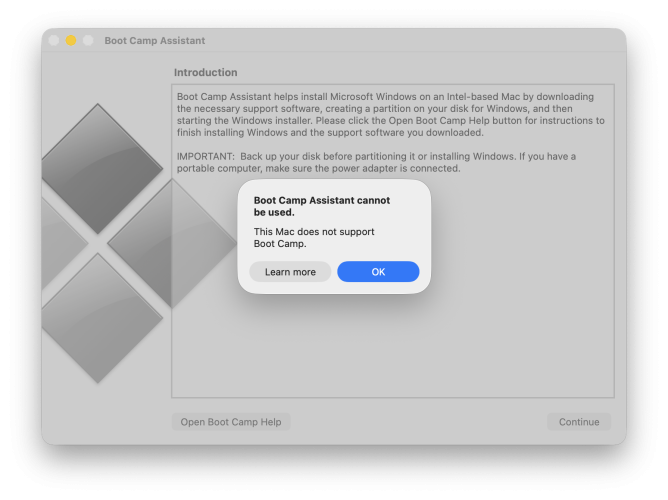Click the dimmed zoom window button
The width and height of the screenshot is (668, 500).
88,40
